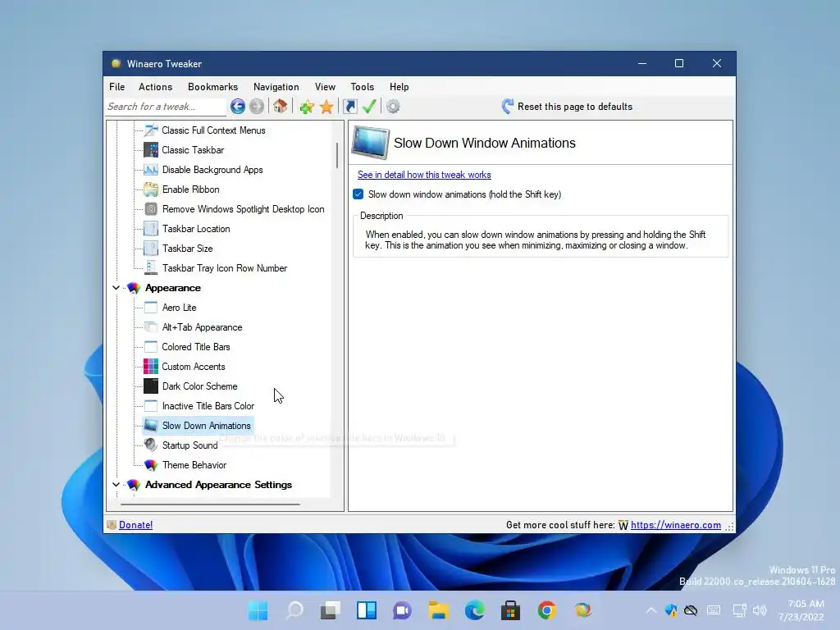Open Chat app on the taskbar
The height and width of the screenshot is (630, 840).
[402, 610]
